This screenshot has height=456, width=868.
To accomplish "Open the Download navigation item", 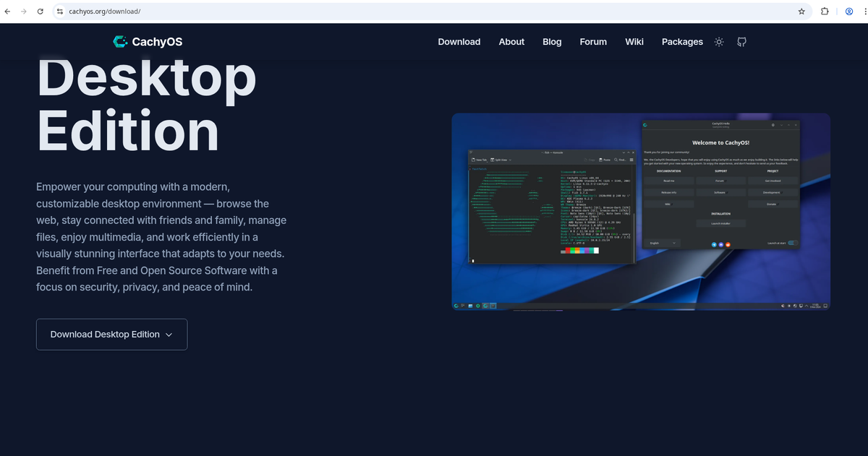I will click(459, 42).
